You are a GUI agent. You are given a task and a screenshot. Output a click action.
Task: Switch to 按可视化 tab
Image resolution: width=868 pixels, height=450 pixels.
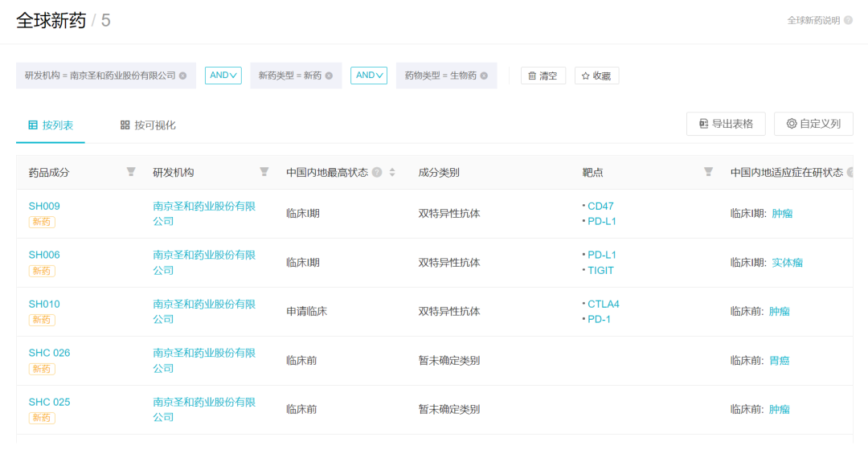point(148,125)
